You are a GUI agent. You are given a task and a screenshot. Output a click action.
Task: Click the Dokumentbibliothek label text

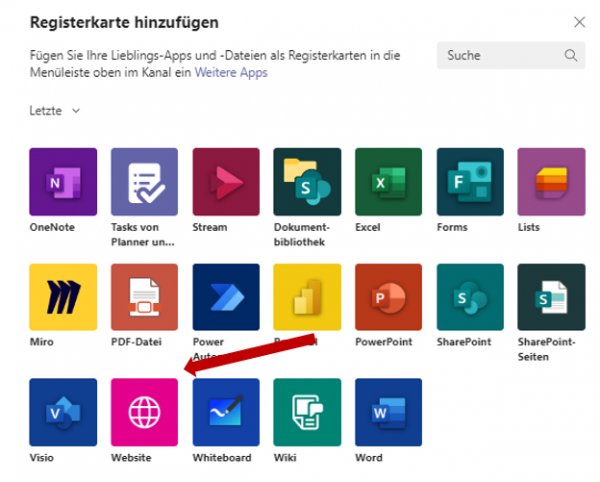pos(302,234)
